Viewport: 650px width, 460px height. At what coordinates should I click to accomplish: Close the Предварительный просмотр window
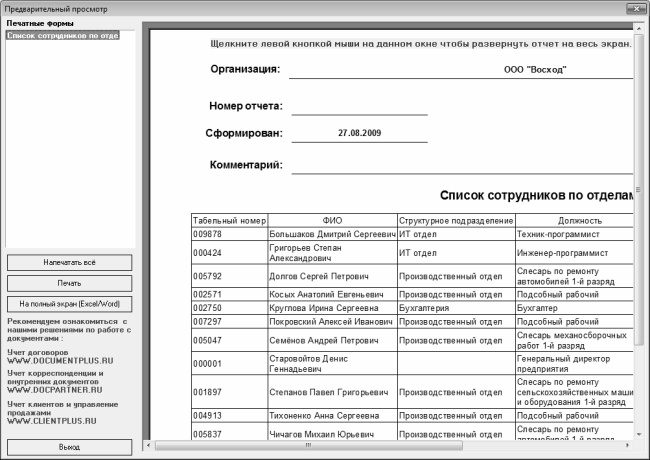click(637, 8)
